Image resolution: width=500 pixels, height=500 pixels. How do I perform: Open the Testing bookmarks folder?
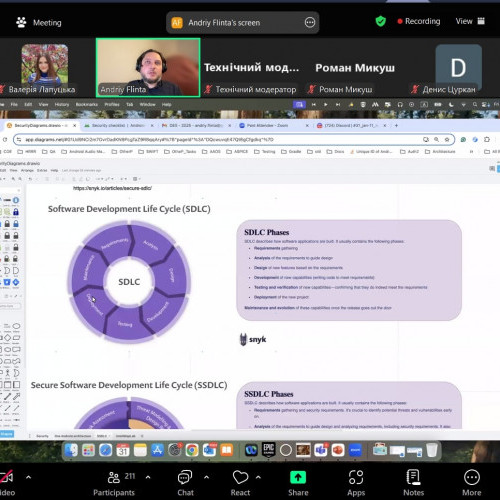[265, 151]
